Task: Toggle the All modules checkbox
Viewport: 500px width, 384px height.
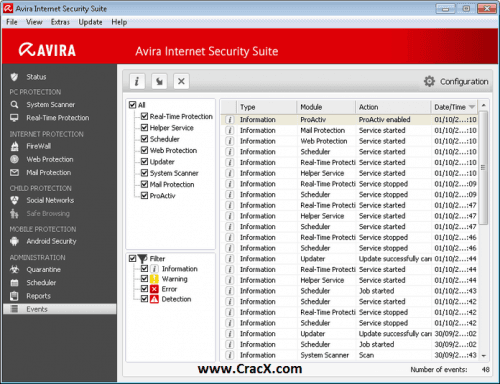Action: (x=132, y=105)
